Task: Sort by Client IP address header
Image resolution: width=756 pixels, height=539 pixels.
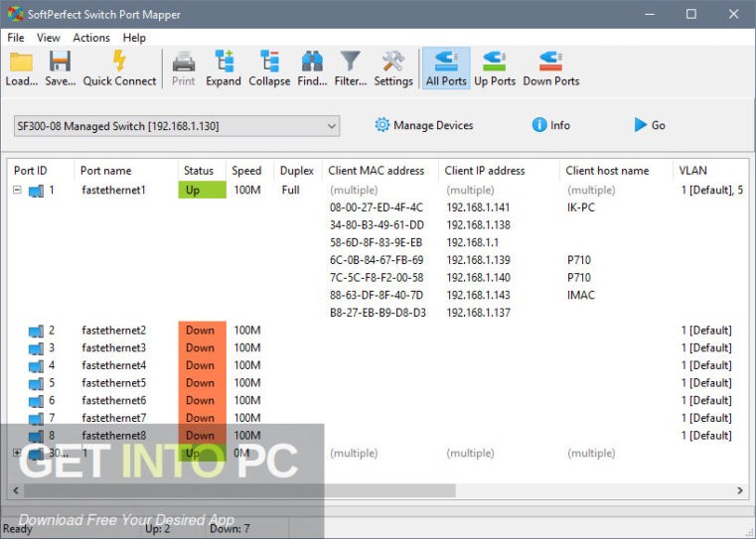Action: point(499,171)
